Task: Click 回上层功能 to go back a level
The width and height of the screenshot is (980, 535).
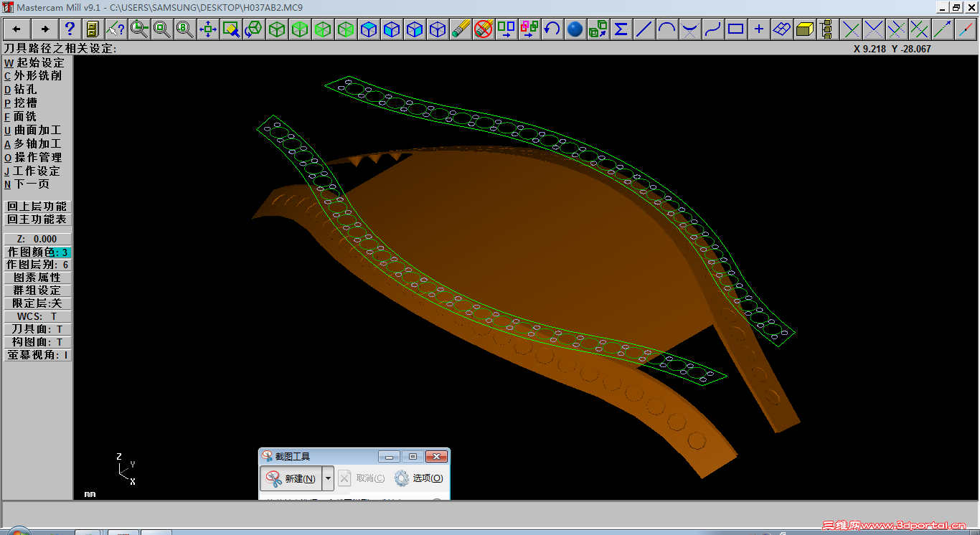Action: point(37,207)
